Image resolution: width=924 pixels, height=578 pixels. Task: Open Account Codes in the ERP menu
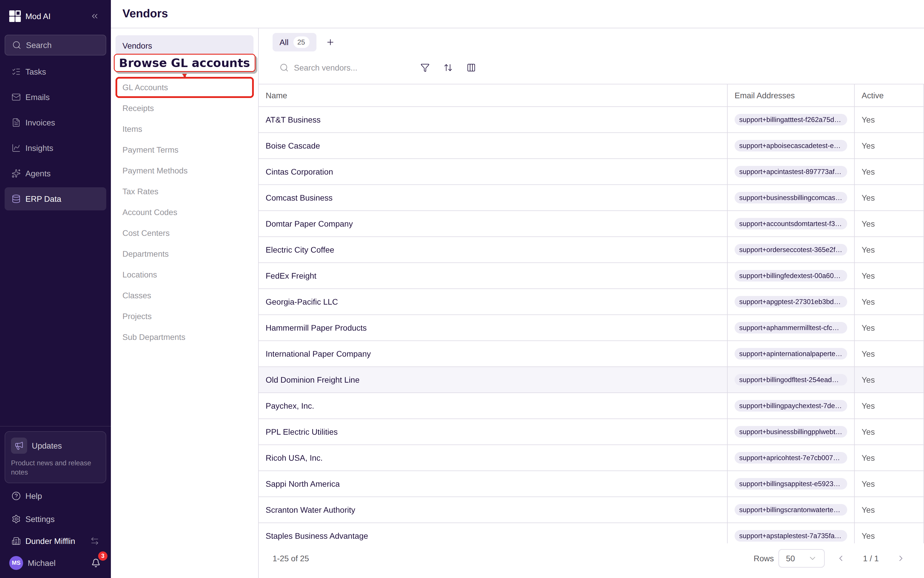point(185,212)
